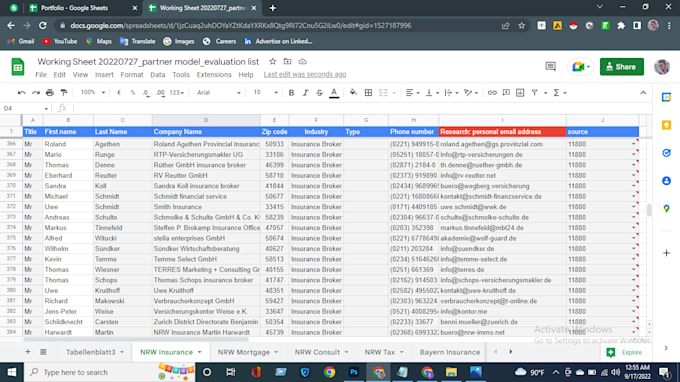This screenshot has height=382, width=680.
Task: Toggle strikethrough formatting
Action: point(320,93)
